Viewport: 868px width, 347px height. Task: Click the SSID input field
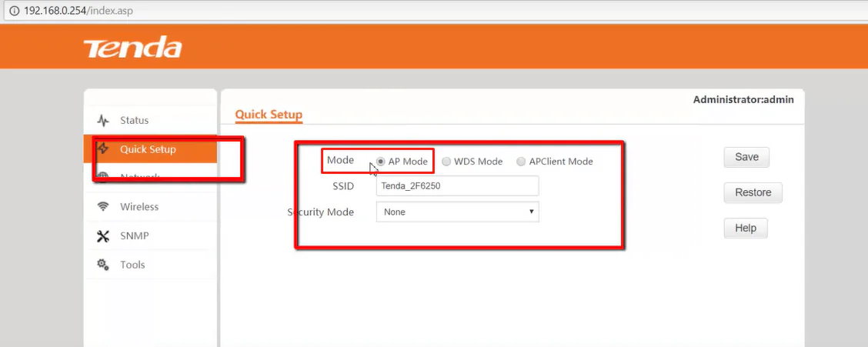click(x=457, y=186)
